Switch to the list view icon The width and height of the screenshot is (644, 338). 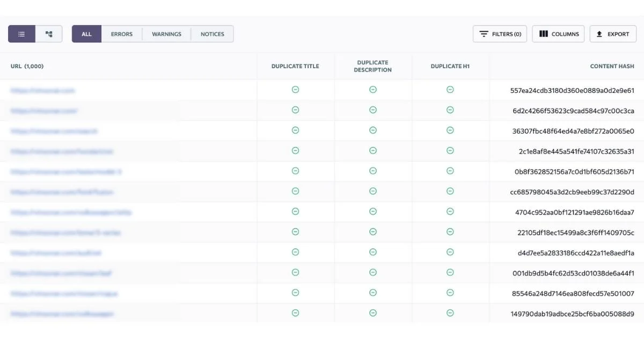coord(21,34)
